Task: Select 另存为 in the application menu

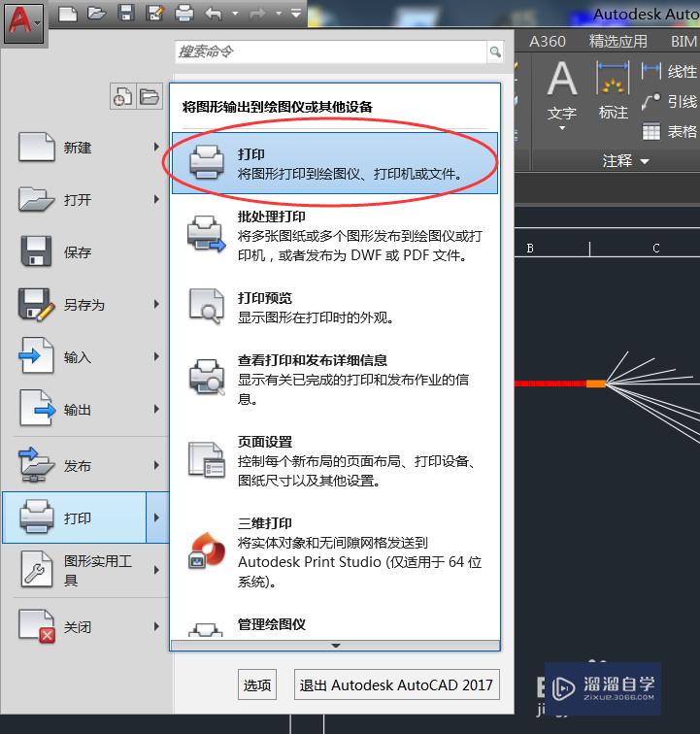Action: (x=84, y=305)
